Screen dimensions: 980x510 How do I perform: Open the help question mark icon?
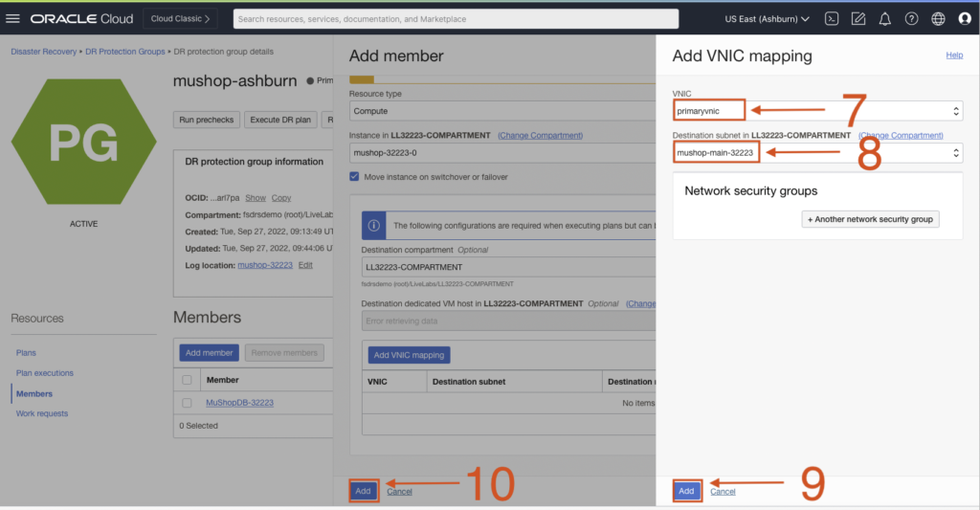(911, 18)
